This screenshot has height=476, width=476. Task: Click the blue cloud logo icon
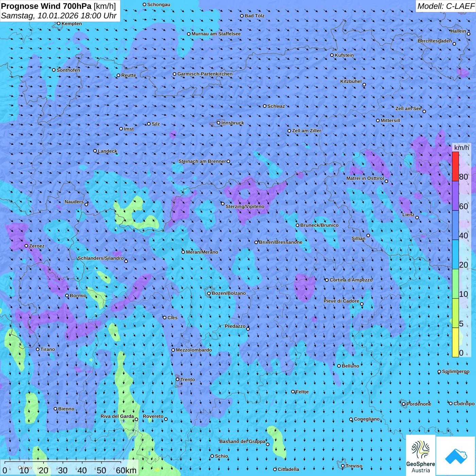click(x=456, y=456)
